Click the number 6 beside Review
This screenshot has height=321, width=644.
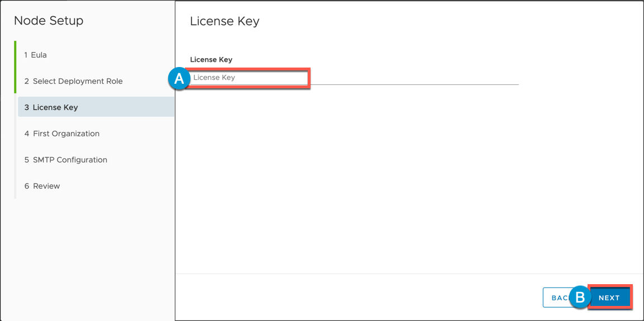click(x=26, y=186)
